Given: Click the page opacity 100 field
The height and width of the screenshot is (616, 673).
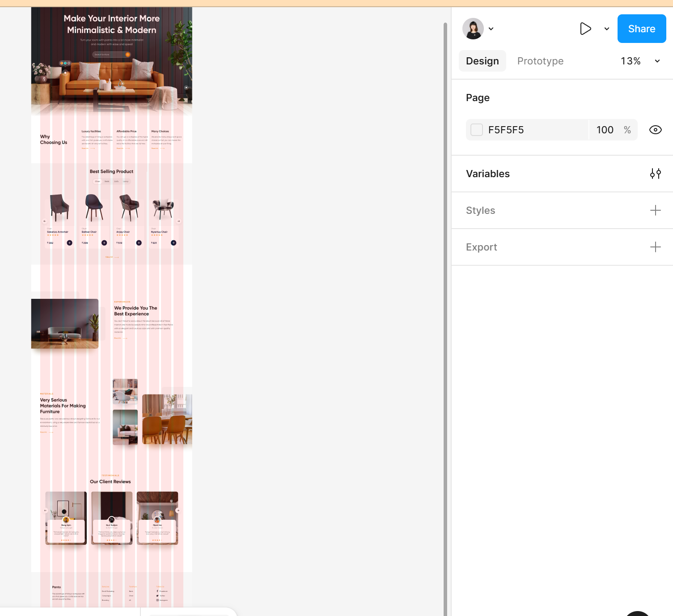Looking at the screenshot, I should 605,130.
